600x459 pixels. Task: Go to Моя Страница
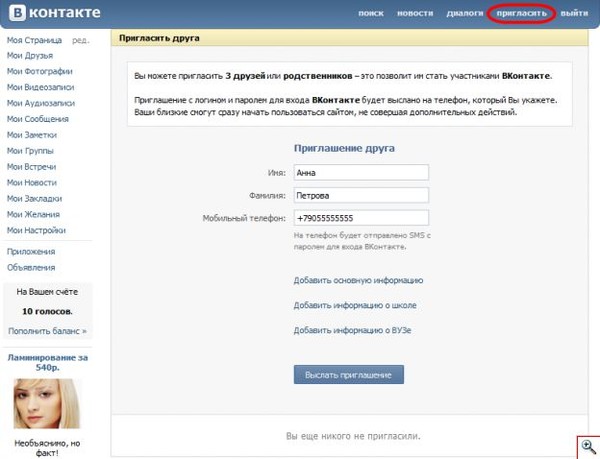(x=34, y=40)
